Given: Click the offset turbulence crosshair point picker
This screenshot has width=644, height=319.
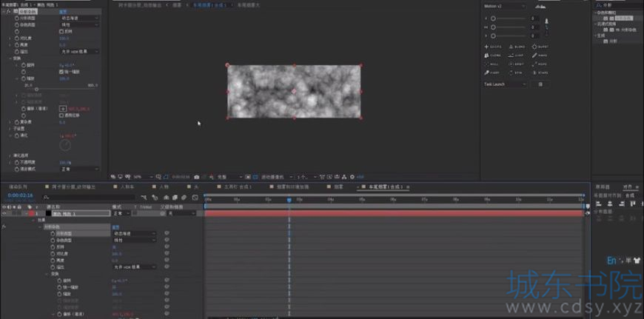Looking at the screenshot, I should tap(63, 109).
